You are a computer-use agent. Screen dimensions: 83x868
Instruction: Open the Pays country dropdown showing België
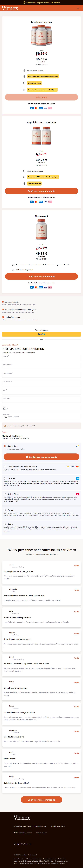(x=41, y=408)
